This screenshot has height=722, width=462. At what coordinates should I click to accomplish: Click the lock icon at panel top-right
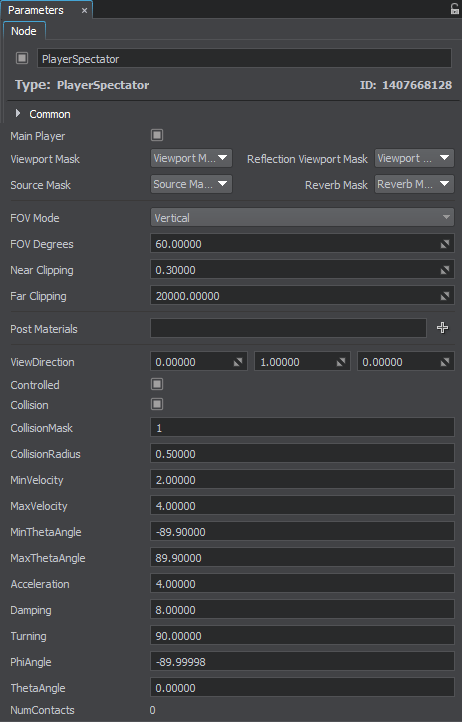pyautogui.click(x=454, y=9)
